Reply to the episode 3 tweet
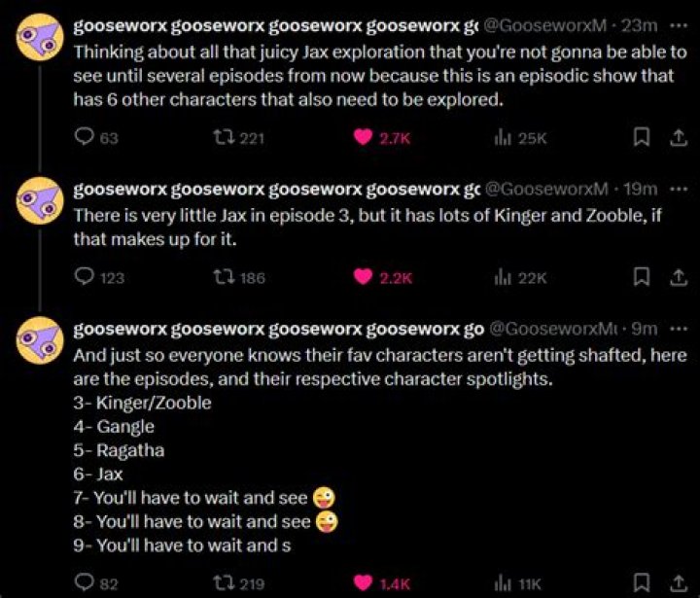Image resolution: width=700 pixels, height=598 pixels. (x=84, y=277)
